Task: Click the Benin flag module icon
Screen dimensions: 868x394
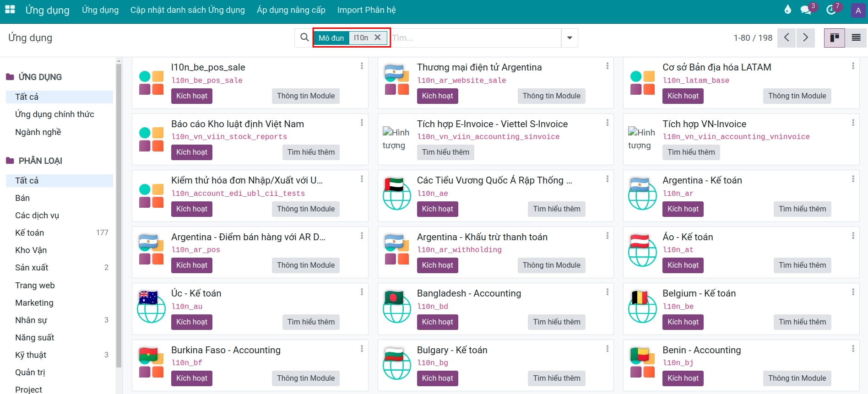Action: point(642,363)
